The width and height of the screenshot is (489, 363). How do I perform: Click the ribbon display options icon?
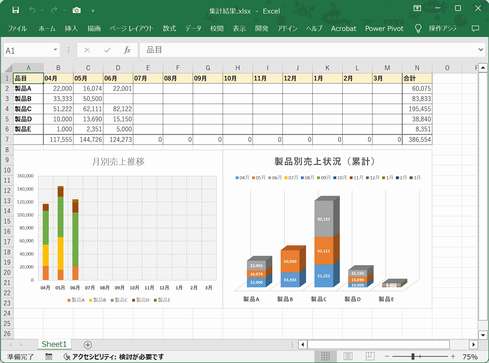point(417,8)
